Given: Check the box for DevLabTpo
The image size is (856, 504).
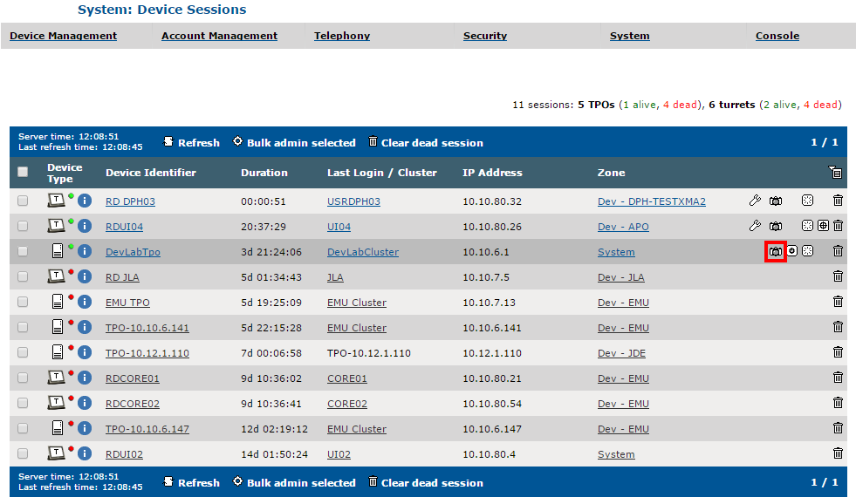Looking at the screenshot, I should (x=23, y=251).
